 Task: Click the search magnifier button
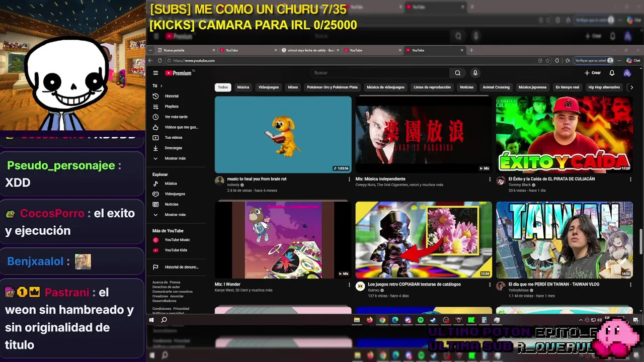click(x=457, y=73)
